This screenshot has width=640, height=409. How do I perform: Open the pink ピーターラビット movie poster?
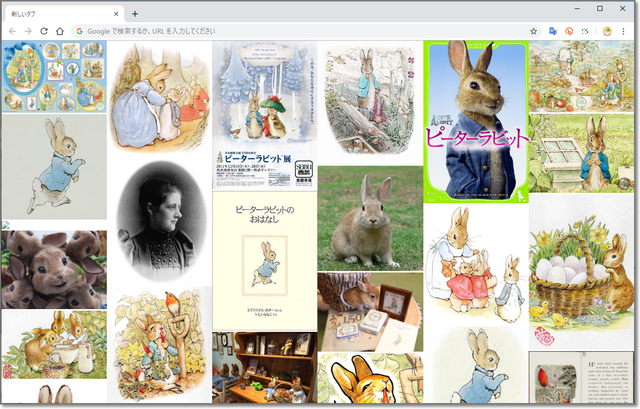tap(475, 121)
